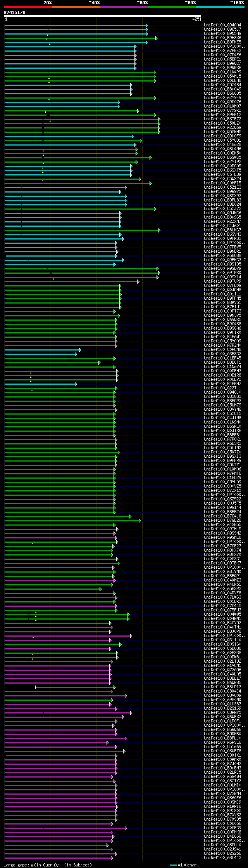The width and height of the screenshot is (248, 868).
Task: Open hit UniRef100_Q9C5J7
Action: 222,30
